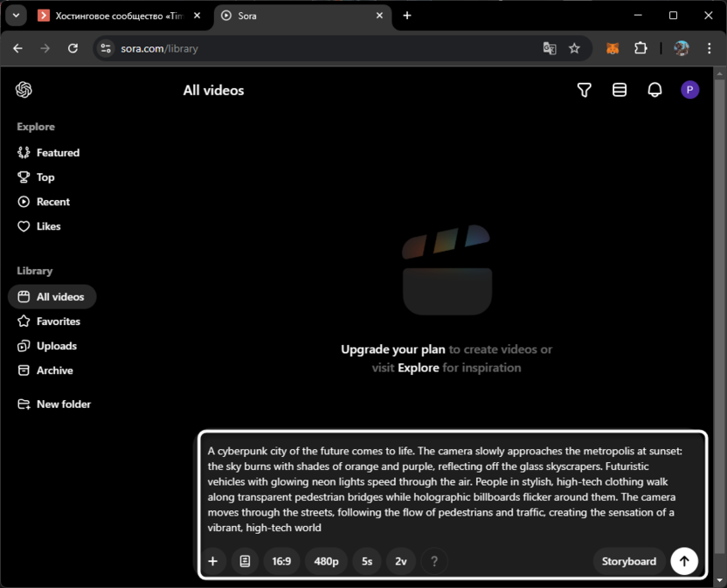This screenshot has width=727, height=588.
Task: Bookmark the page with the star icon
Action: 574,48
